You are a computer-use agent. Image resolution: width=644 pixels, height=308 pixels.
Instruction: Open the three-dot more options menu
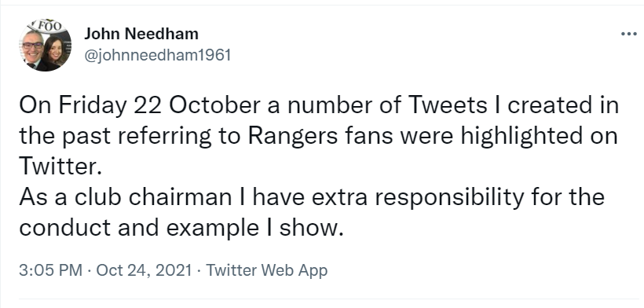pos(628,34)
